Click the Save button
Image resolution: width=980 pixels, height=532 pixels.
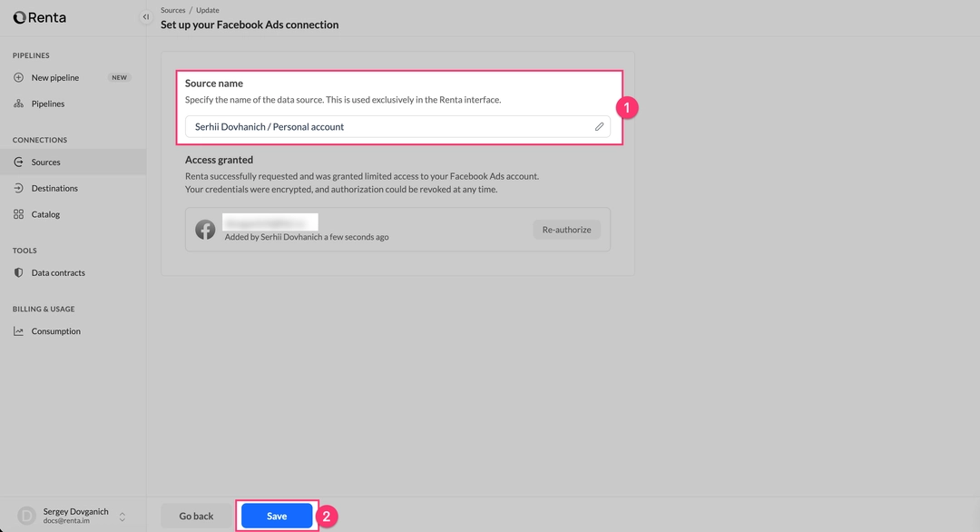tap(277, 516)
